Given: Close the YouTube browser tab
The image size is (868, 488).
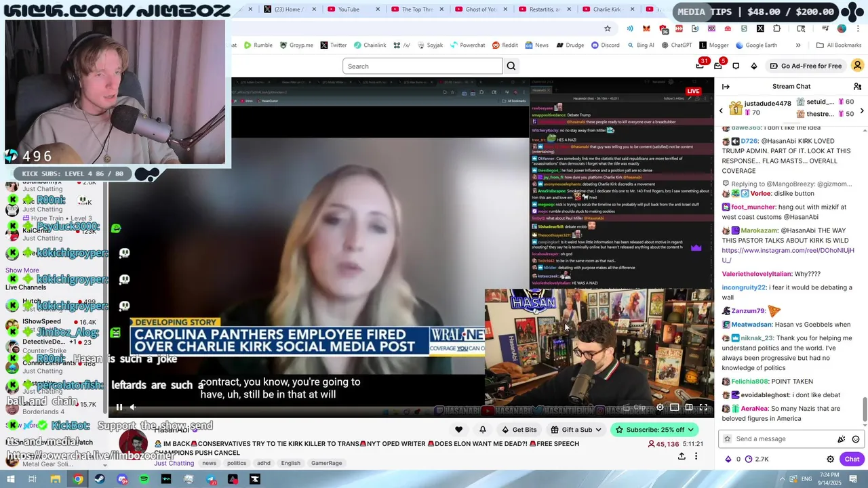Looking at the screenshot, I should [378, 9].
